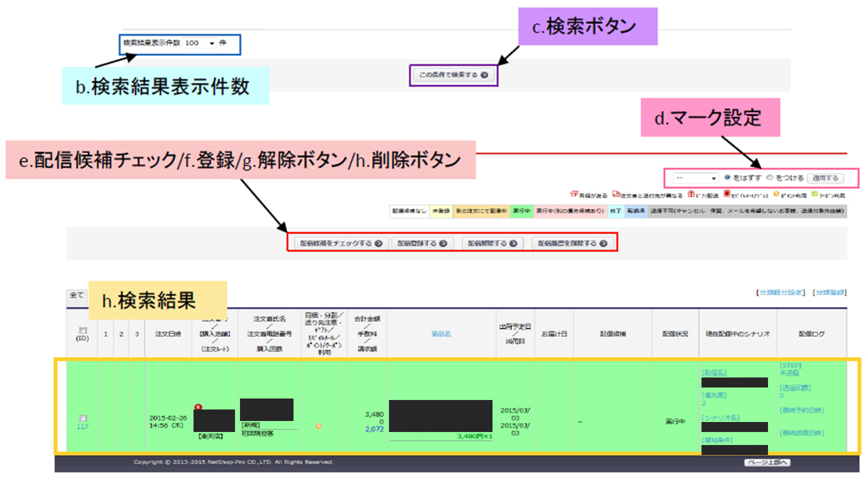Click the orange point icon in row 117
Viewport: 868px width, 478px height.
point(318,426)
